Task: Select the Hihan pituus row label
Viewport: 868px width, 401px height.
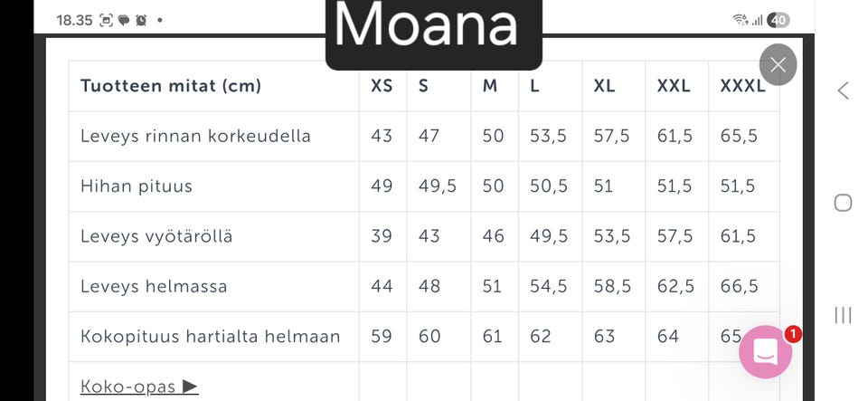Action: pyautogui.click(x=137, y=186)
